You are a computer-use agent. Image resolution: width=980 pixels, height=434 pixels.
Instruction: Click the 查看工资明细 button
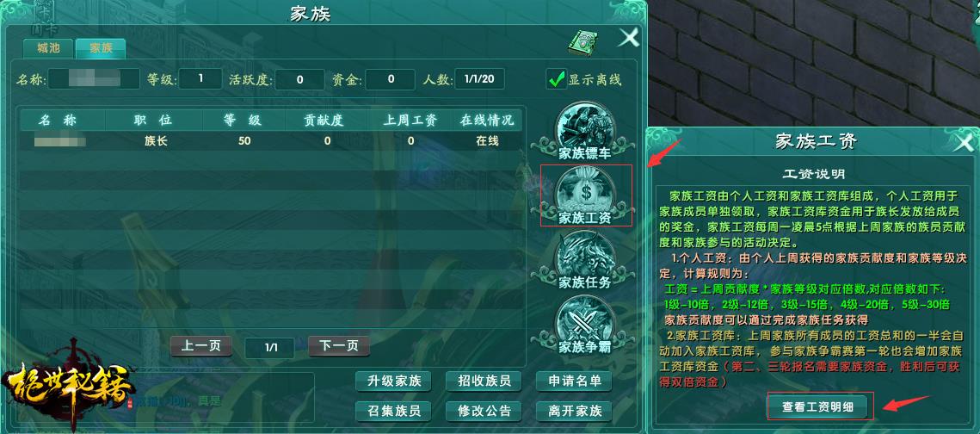(x=819, y=407)
